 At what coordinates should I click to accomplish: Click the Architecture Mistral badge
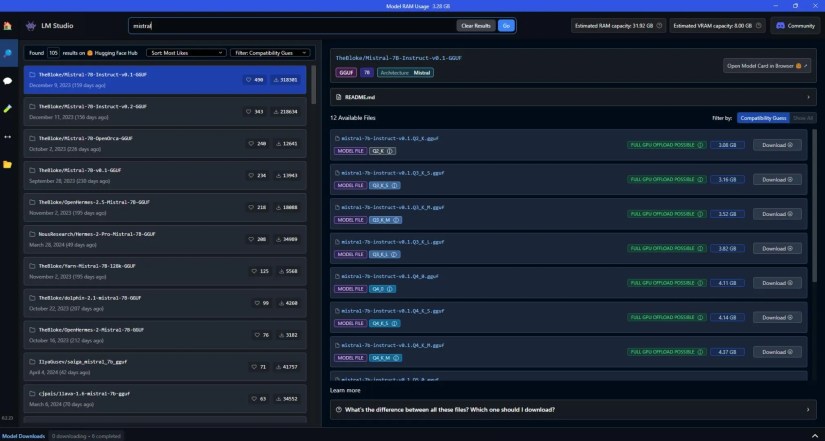[405, 73]
